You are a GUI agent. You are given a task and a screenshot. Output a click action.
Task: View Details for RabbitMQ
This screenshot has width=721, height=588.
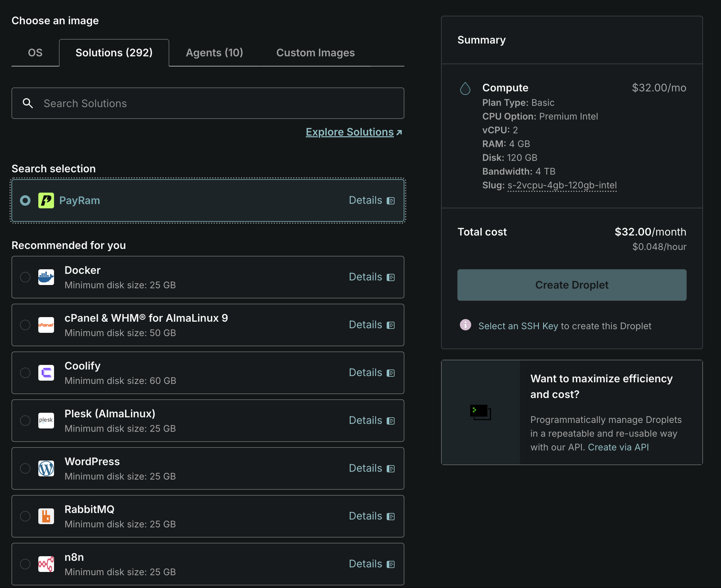372,516
